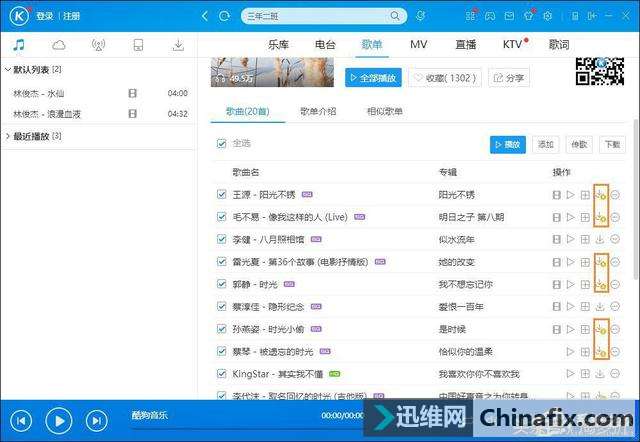640x442 pixels.
Task: Click download icon on 李健 - 八月照相馆 row
Action: tap(600, 239)
